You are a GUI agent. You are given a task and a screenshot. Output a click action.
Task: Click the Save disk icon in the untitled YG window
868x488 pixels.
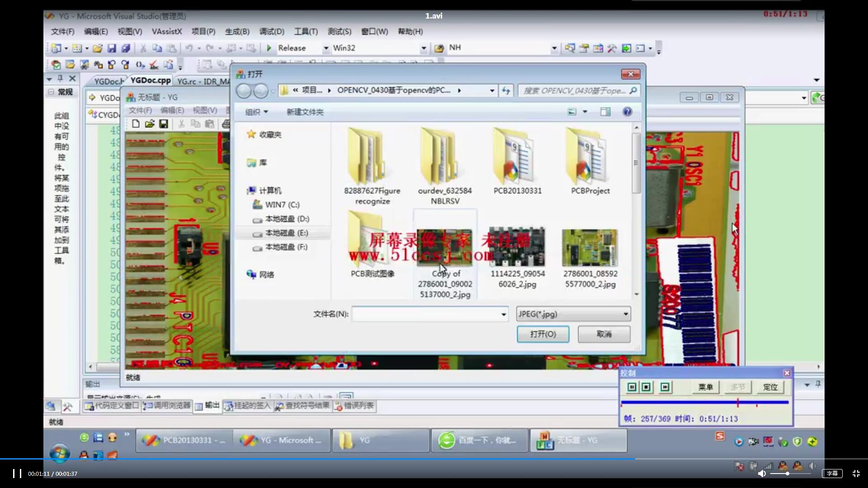[x=164, y=124]
